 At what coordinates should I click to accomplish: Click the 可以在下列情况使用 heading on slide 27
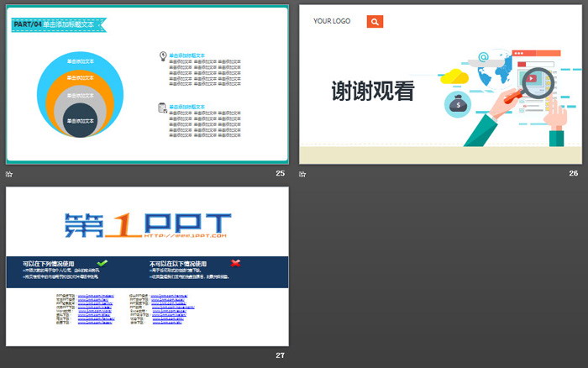coord(49,264)
